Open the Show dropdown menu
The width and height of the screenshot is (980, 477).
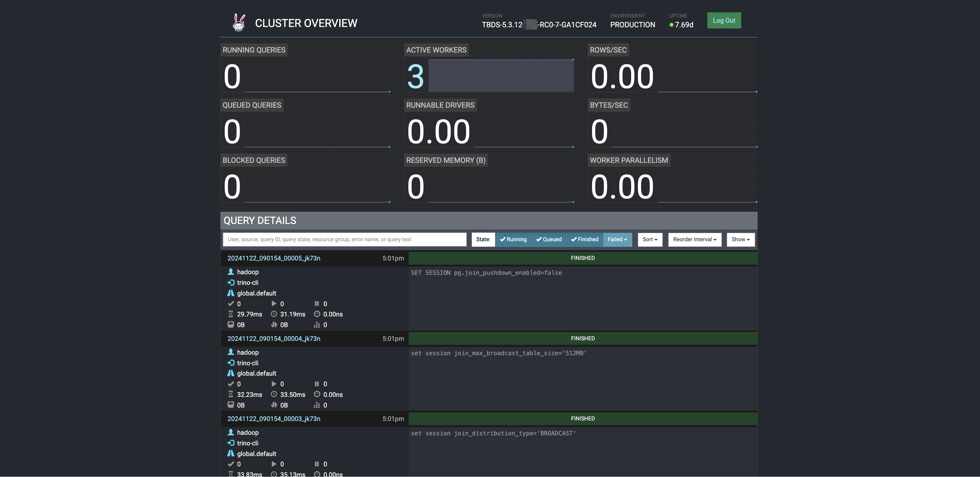(x=740, y=240)
